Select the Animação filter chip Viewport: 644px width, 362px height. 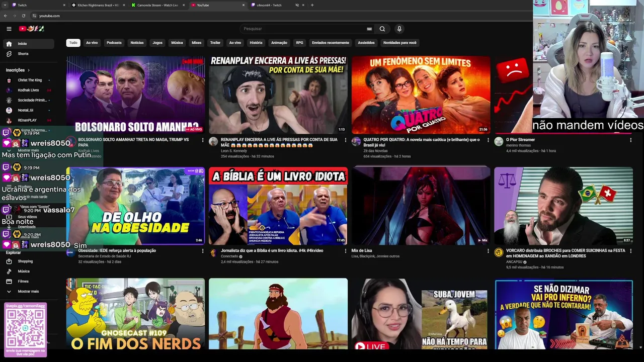279,43
